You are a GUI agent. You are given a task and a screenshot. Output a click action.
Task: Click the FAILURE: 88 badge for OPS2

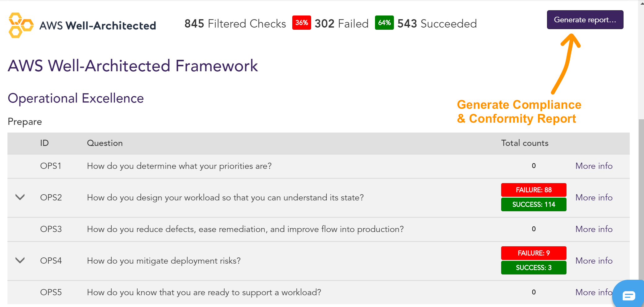pyautogui.click(x=533, y=190)
